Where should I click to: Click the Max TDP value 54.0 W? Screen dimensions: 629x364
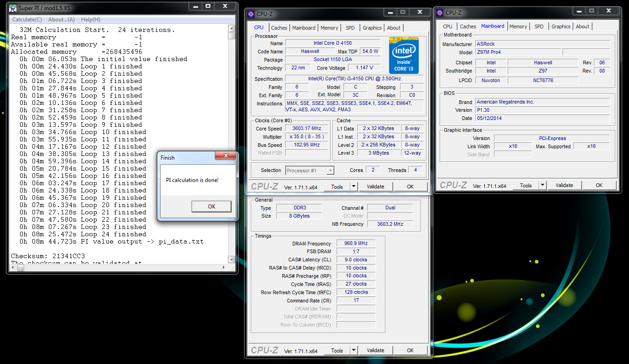point(370,52)
